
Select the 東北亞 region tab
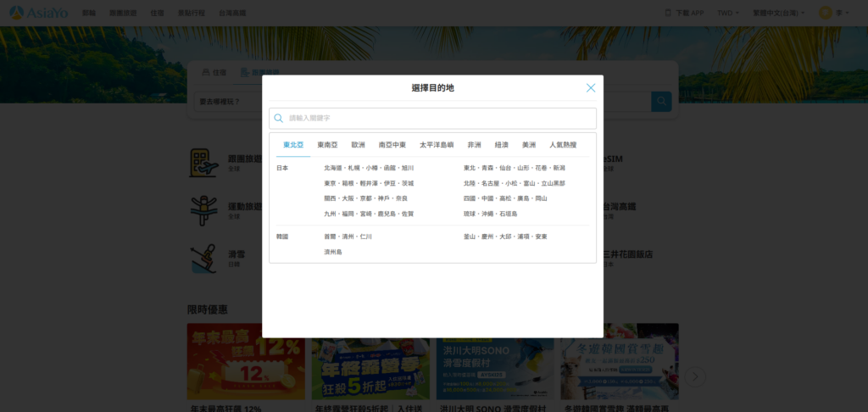click(293, 145)
